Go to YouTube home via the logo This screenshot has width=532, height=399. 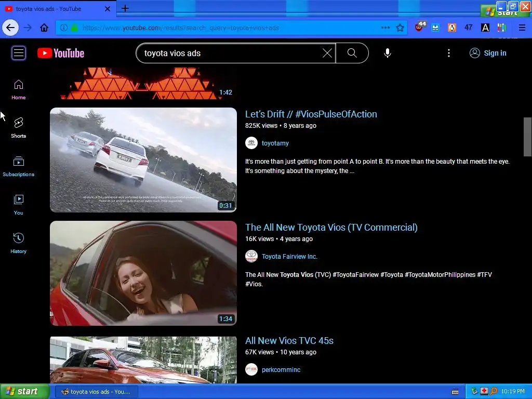click(61, 54)
